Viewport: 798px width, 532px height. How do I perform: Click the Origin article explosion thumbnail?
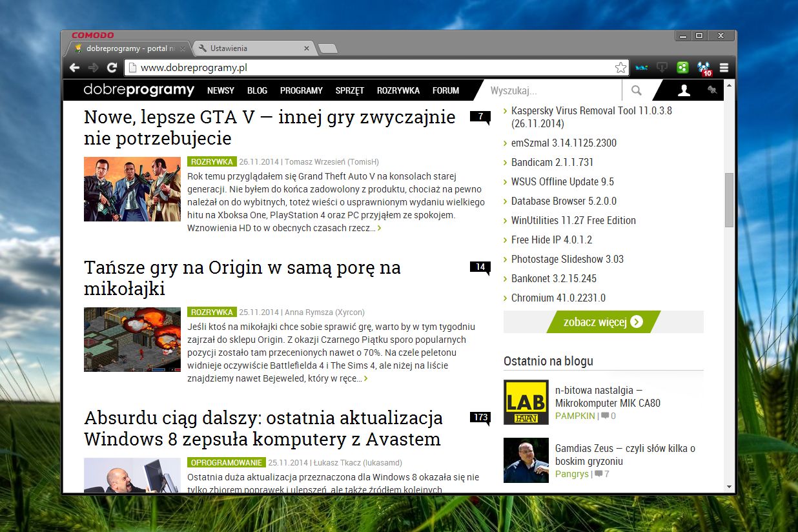click(x=132, y=340)
